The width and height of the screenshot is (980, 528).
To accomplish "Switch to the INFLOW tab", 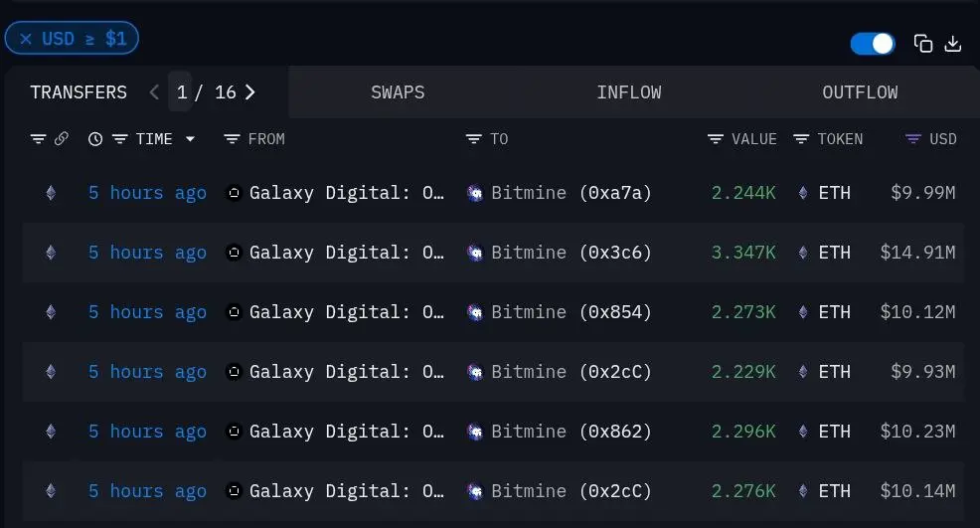I will click(629, 92).
